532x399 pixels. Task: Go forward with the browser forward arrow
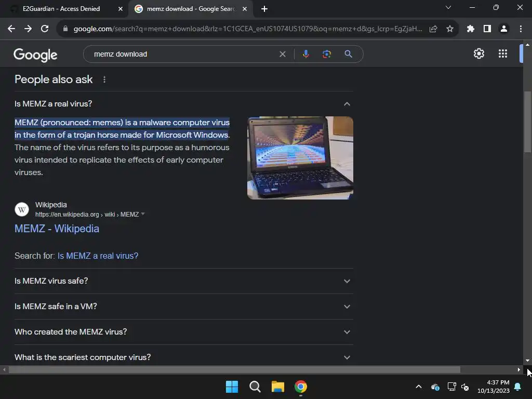click(28, 29)
